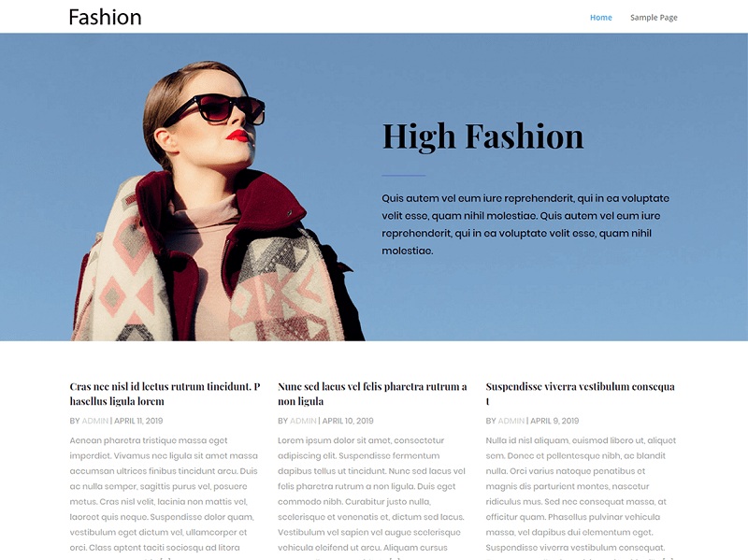The image size is (748, 560).
Task: Click the April 9, 2019 post date
Action: click(x=554, y=421)
